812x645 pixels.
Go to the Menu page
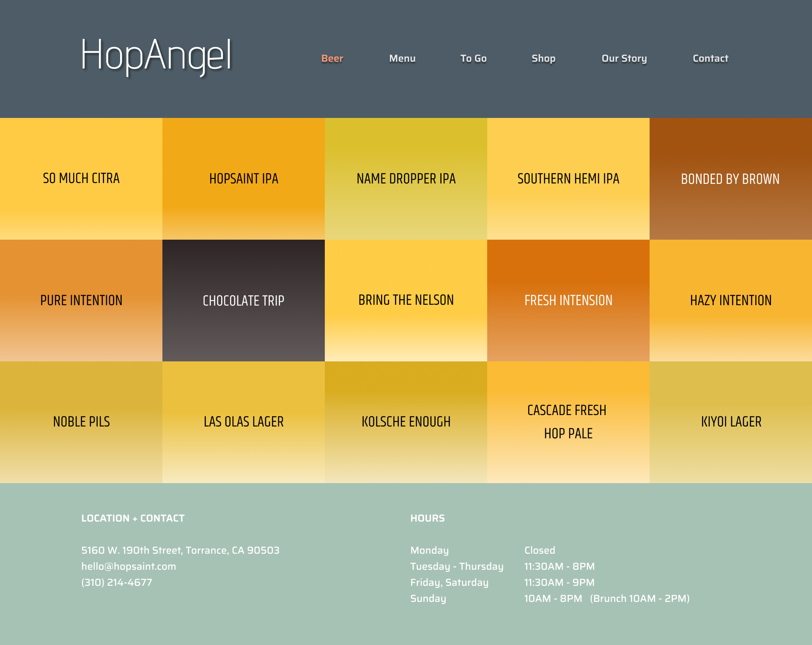tap(402, 58)
